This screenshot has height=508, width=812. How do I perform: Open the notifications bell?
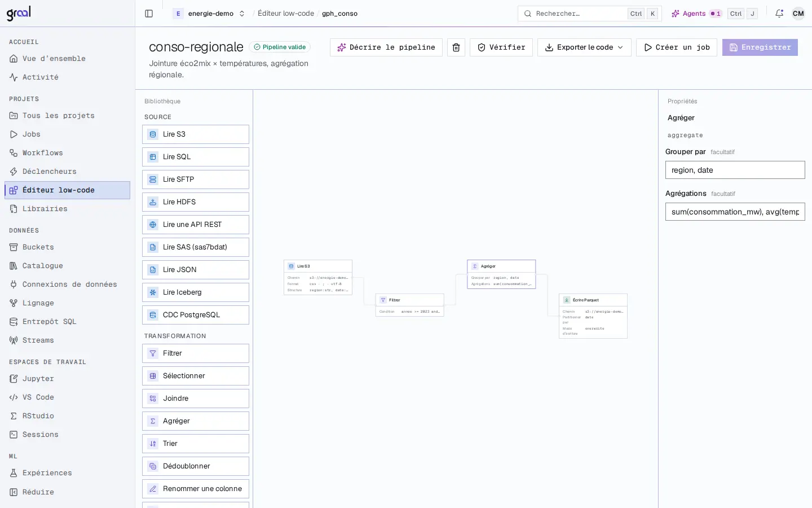(x=779, y=14)
